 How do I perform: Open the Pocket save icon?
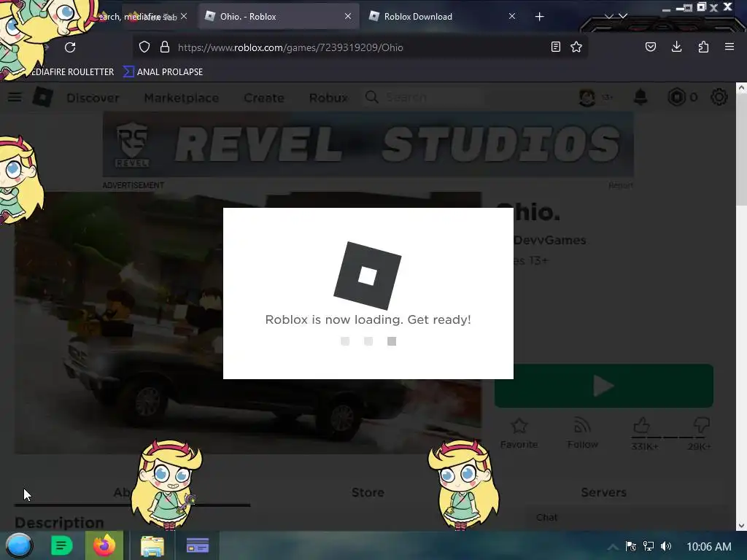point(650,47)
